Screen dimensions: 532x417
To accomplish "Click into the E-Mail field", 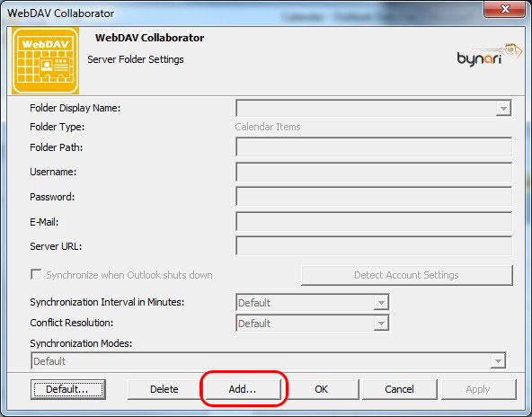I will (x=374, y=222).
